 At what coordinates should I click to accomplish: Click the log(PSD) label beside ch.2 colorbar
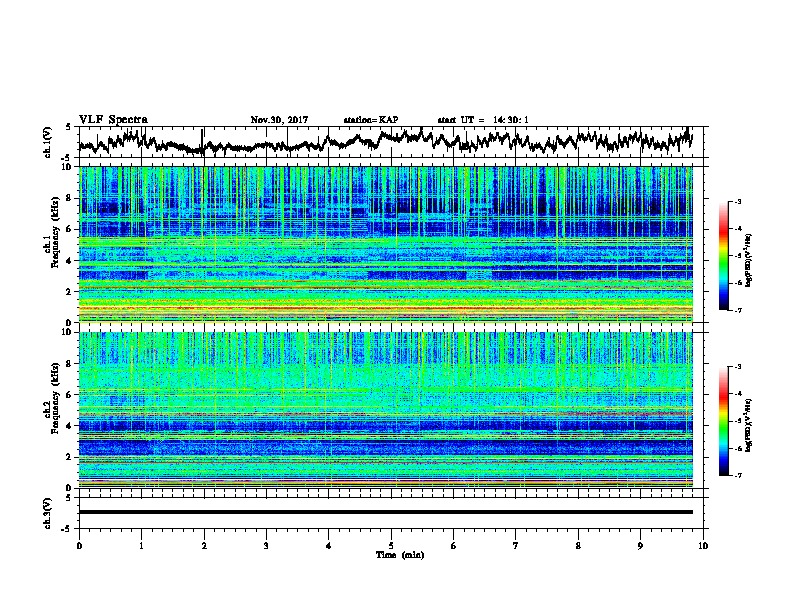point(749,425)
